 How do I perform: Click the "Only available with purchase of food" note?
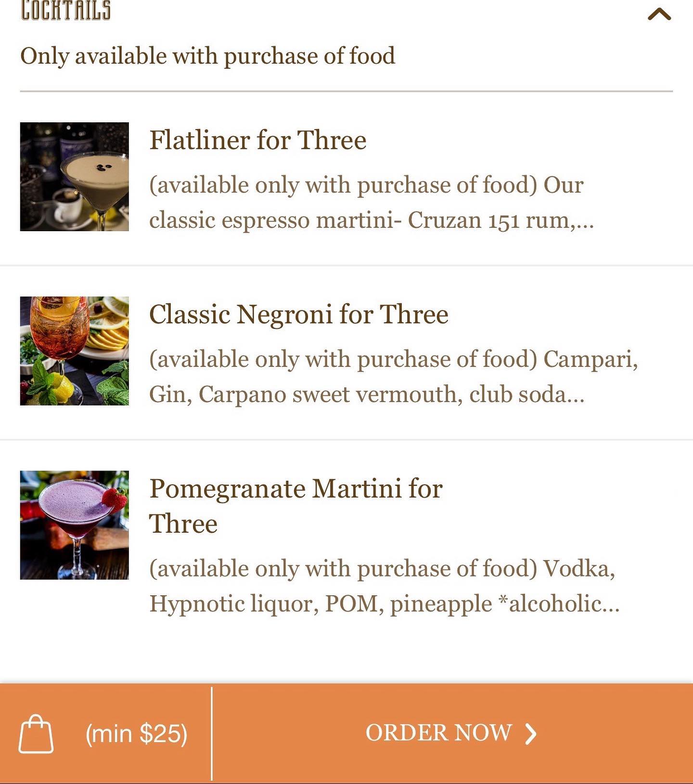pyautogui.click(x=207, y=56)
